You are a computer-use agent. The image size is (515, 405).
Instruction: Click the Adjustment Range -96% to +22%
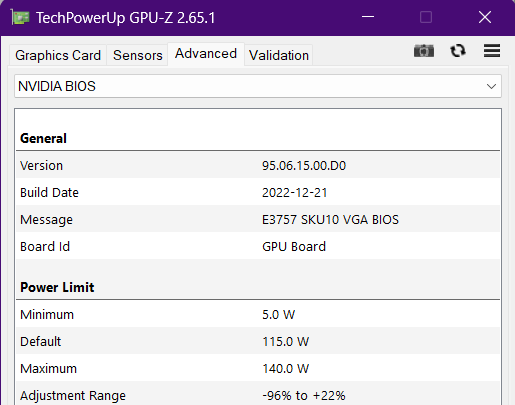coord(303,396)
